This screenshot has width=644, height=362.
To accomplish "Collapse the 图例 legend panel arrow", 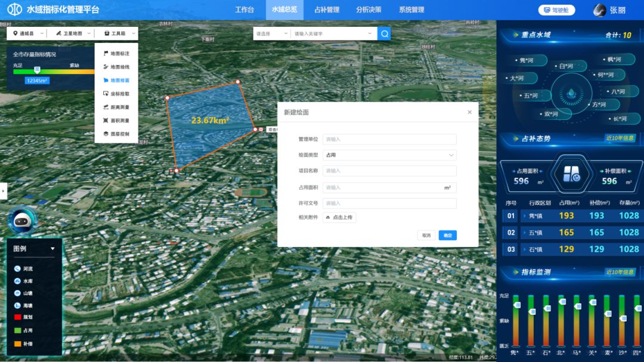I will pyautogui.click(x=52, y=249).
